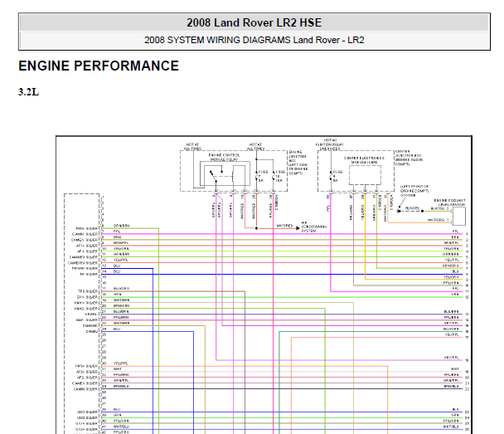Viewport: 504px width, 434px height.
Task: Click the "BRN" label at connector pin 8
Action: (118, 237)
